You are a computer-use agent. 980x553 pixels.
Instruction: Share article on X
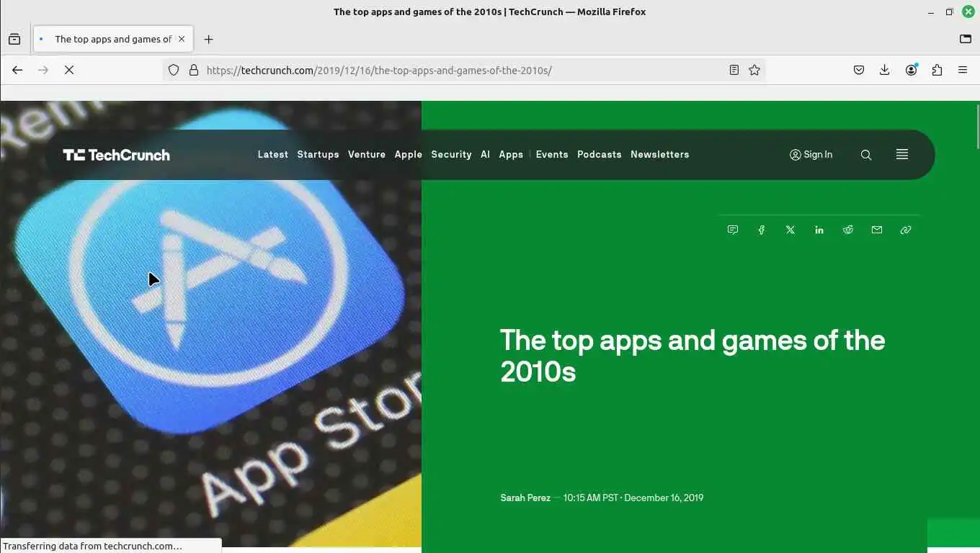[790, 230]
